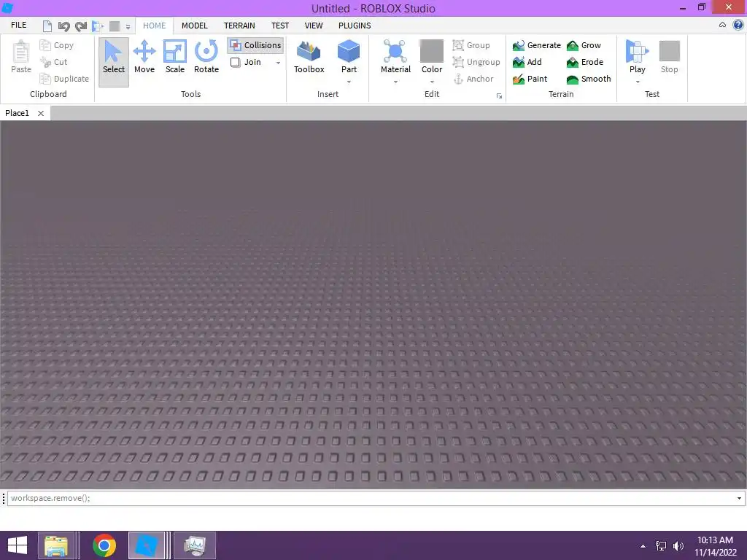This screenshot has height=560, width=747.
Task: Click the command bar grip handle
Action: coord(4,498)
